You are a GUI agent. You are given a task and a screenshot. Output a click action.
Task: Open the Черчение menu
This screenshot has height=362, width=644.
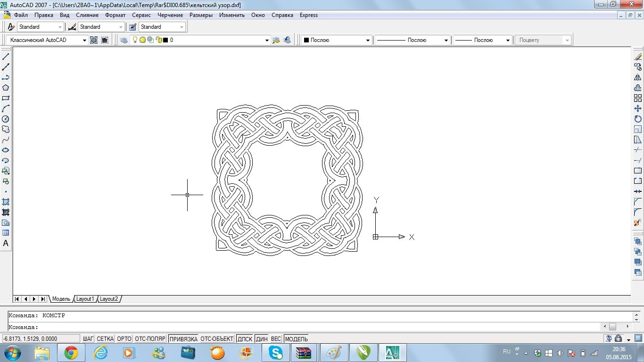pos(170,15)
